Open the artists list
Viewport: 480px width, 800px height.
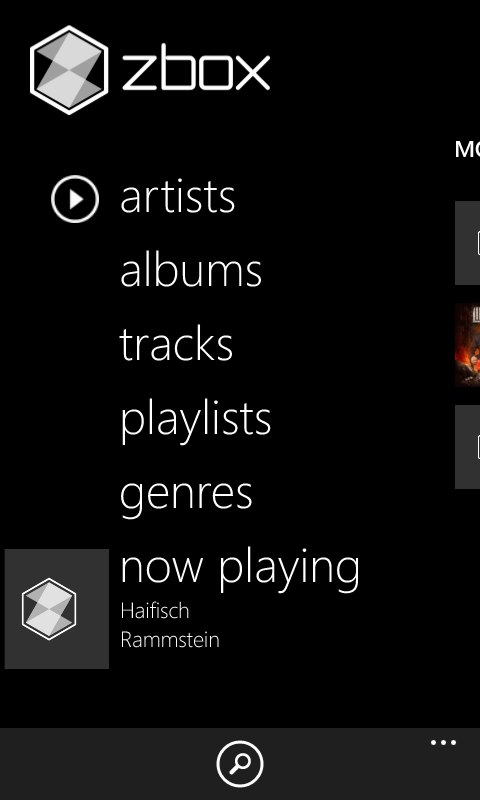click(x=178, y=196)
